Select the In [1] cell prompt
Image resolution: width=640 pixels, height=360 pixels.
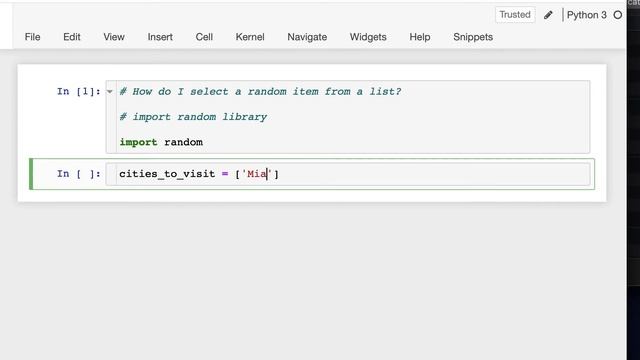tap(78, 91)
